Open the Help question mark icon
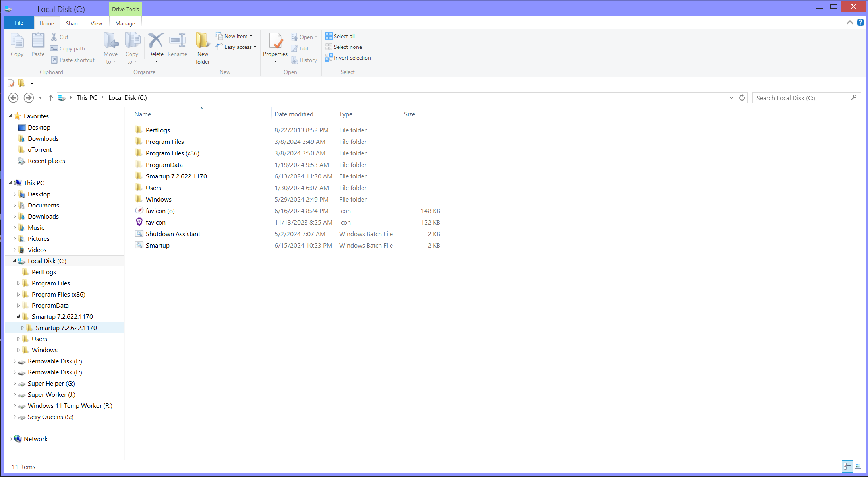 (860, 23)
